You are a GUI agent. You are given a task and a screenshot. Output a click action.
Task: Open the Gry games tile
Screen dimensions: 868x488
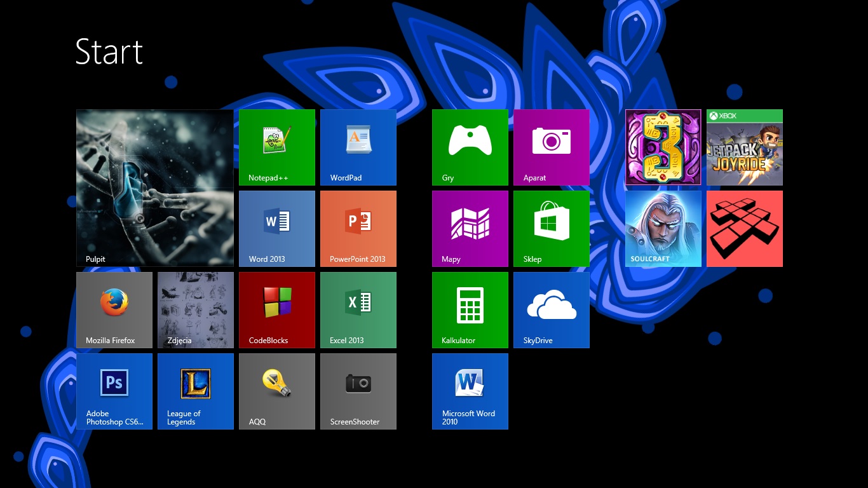[470, 147]
